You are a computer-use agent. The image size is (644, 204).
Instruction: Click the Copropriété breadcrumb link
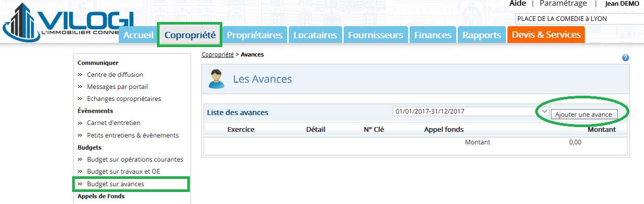coord(218,54)
